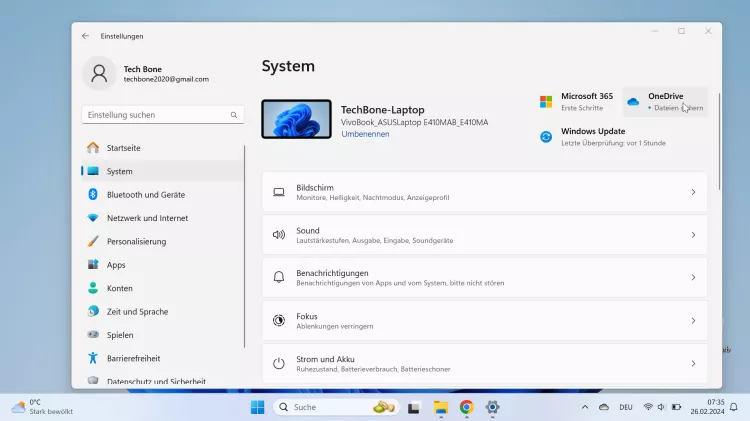
Task: Select the Startseite home icon
Action: pos(93,147)
